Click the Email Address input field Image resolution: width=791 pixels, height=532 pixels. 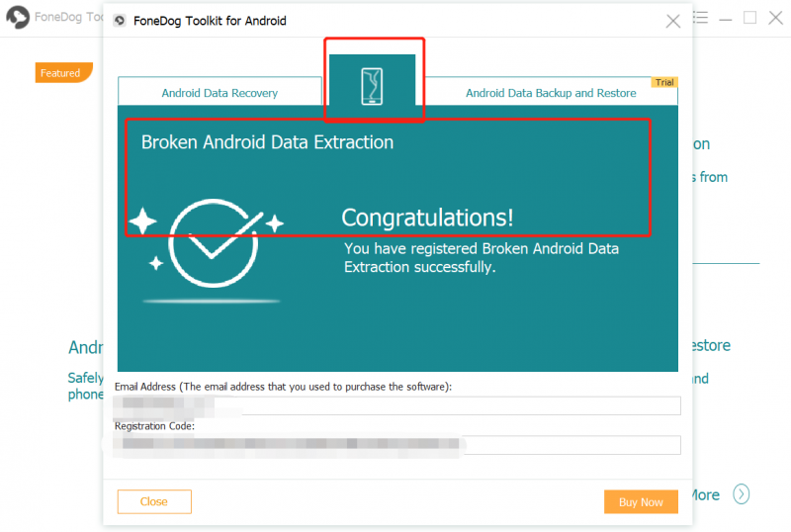click(397, 405)
